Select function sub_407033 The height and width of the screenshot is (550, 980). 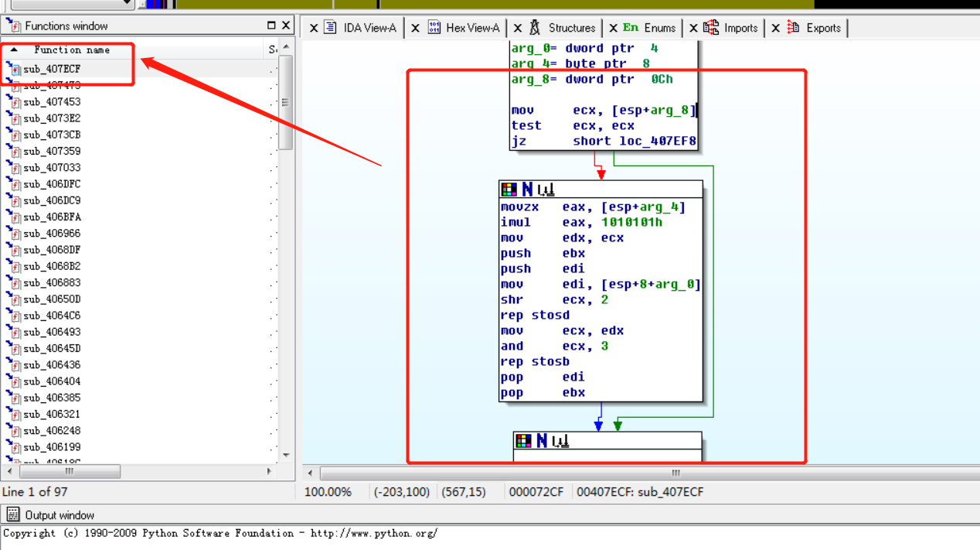pyautogui.click(x=52, y=168)
